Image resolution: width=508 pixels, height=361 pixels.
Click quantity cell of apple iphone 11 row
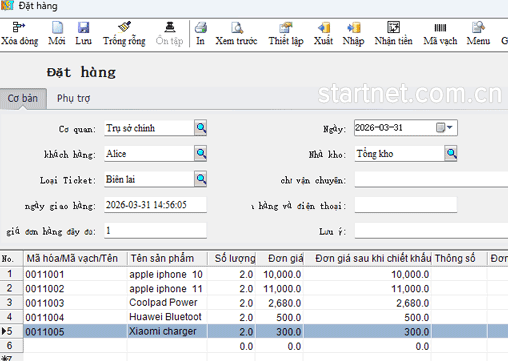pos(232,289)
